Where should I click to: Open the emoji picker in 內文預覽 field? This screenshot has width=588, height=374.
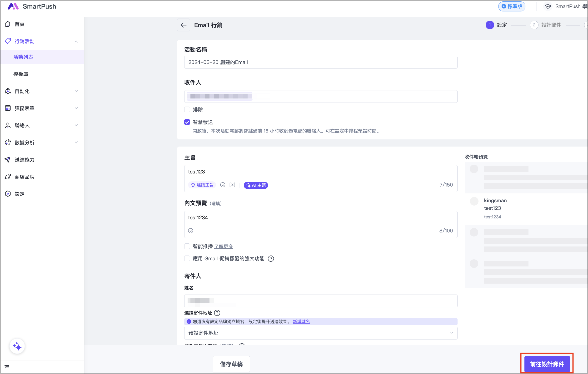190,231
